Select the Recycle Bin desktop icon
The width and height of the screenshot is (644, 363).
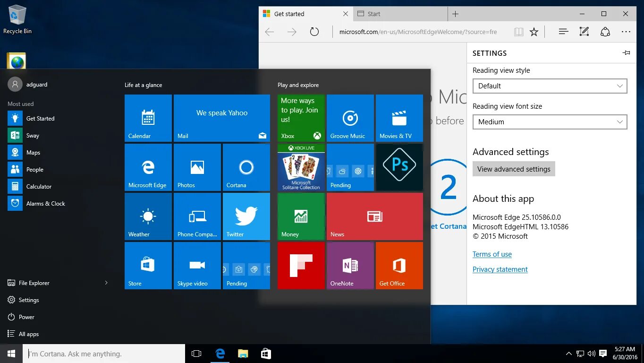point(17,20)
